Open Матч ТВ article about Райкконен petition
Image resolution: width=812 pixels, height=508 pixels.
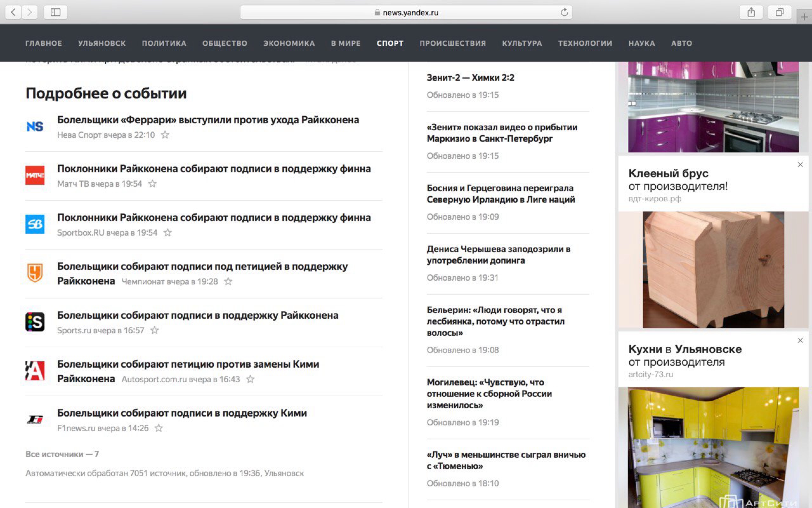tap(214, 169)
